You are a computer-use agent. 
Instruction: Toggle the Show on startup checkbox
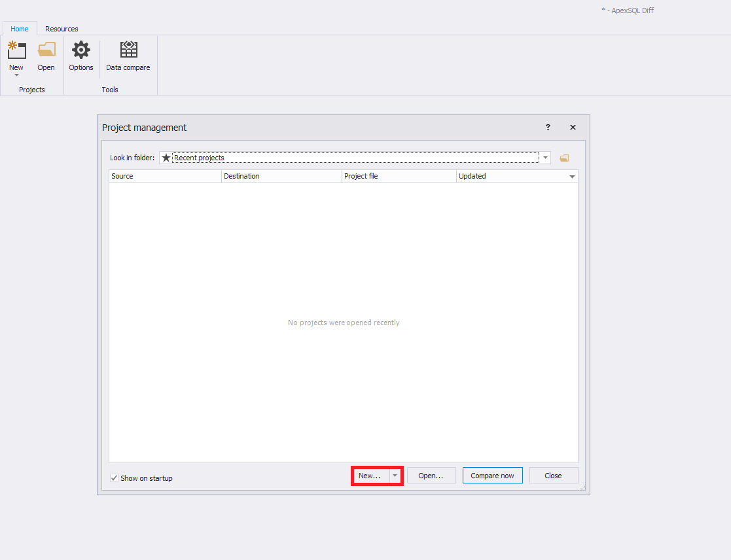click(x=115, y=478)
